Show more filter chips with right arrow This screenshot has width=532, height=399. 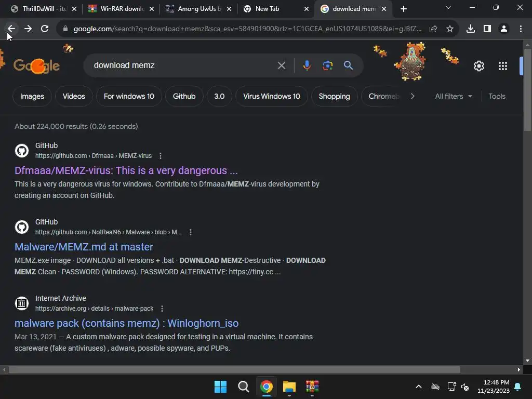click(x=413, y=96)
